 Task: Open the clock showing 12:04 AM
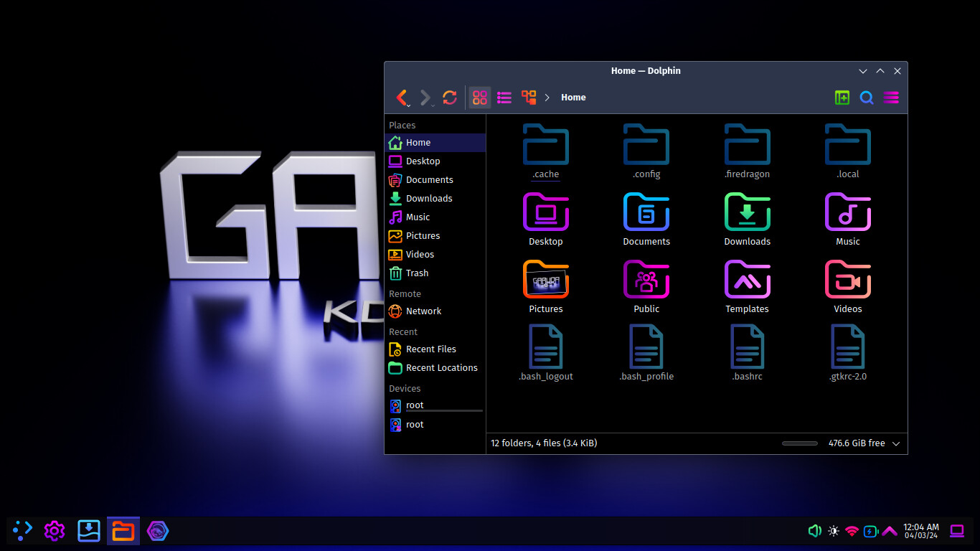tap(921, 531)
